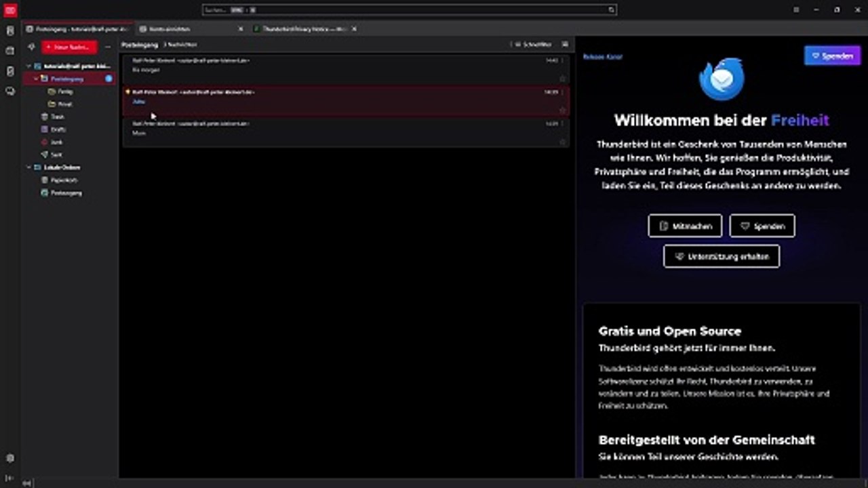868x488 pixels.
Task: Click the Spenden button beside Mitmachen
Action: [762, 226]
